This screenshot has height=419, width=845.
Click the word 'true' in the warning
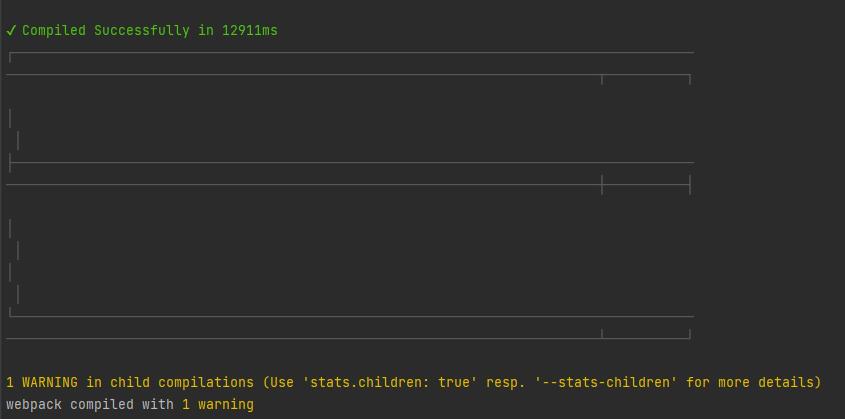click(x=454, y=383)
